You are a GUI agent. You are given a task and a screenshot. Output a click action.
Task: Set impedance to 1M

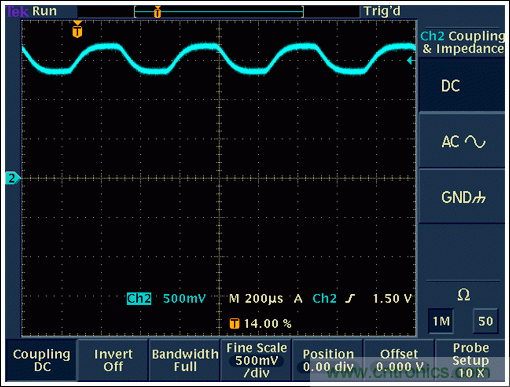[x=441, y=321]
